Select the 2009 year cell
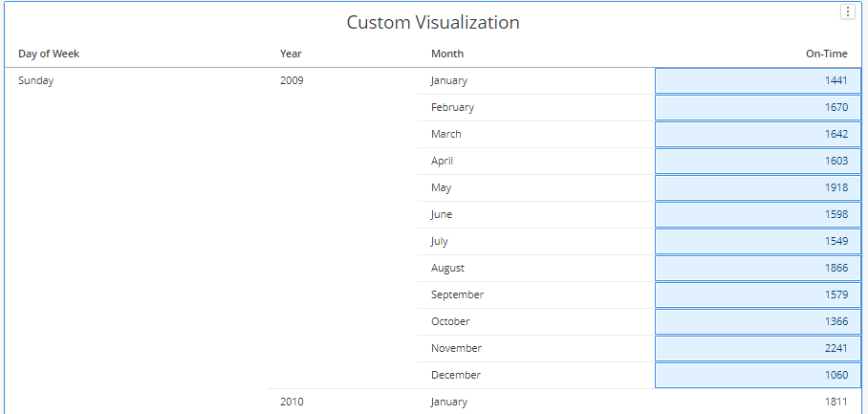Screen dimensions: 868x414 coord(292,80)
